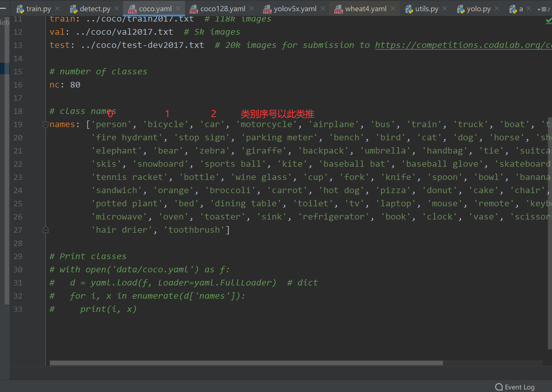Open the codalab competitions link
The width and height of the screenshot is (552, 392).
tap(462, 45)
